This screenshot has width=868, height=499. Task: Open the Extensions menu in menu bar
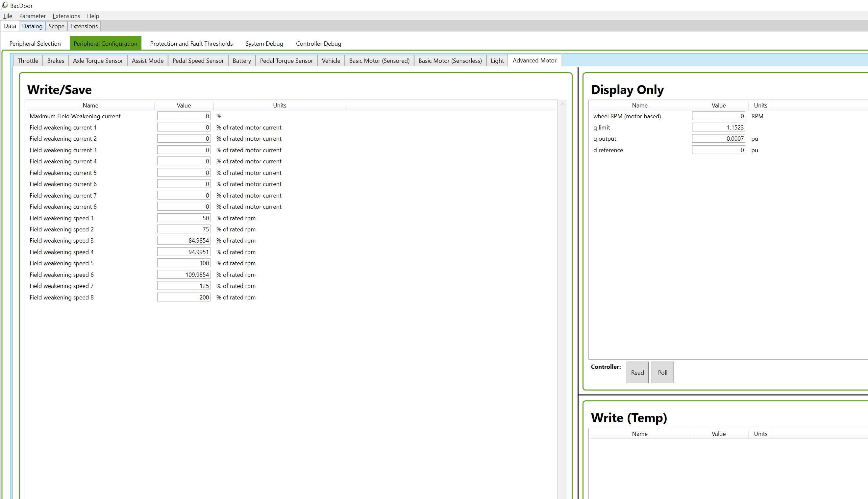(66, 16)
